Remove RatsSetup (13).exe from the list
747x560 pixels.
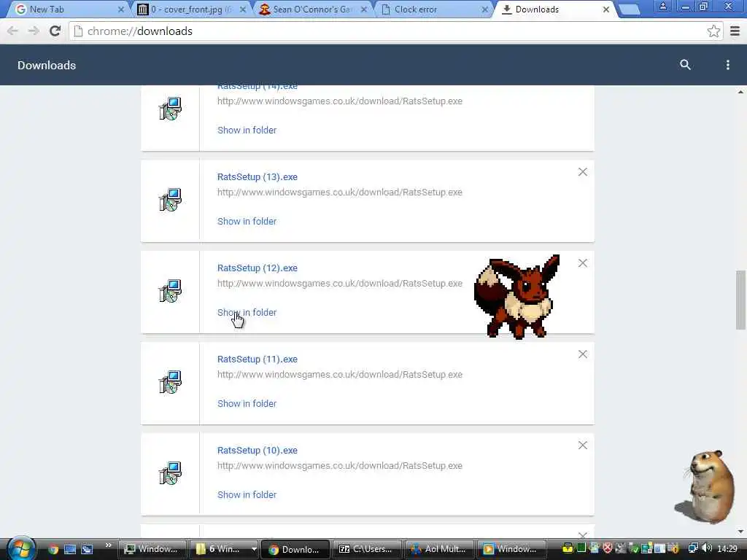[583, 172]
